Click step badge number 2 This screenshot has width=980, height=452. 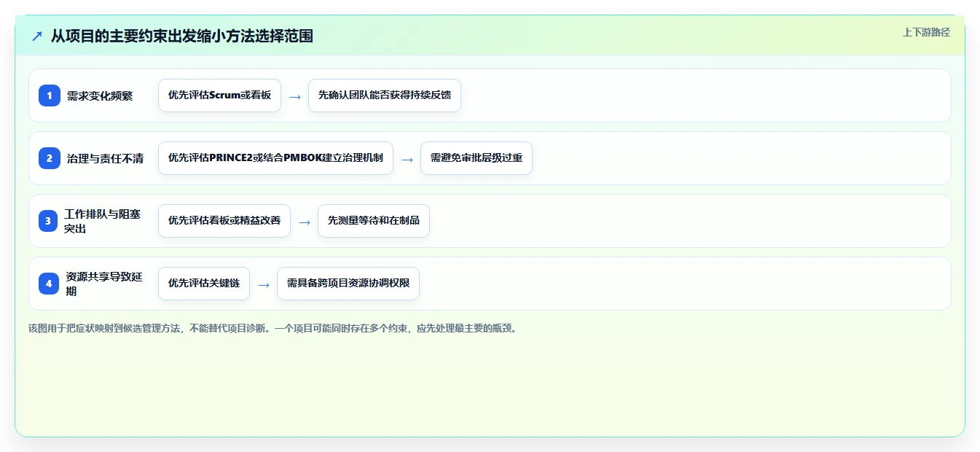50,158
